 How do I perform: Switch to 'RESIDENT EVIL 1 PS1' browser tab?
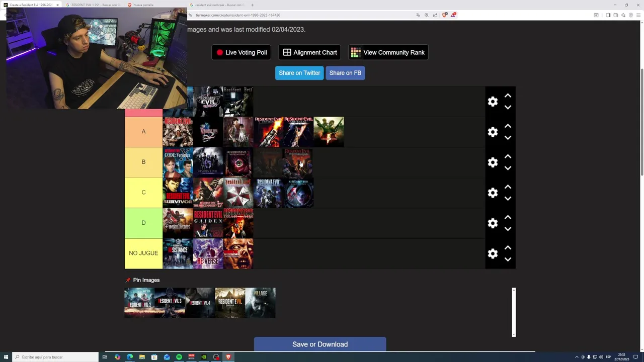[94, 5]
